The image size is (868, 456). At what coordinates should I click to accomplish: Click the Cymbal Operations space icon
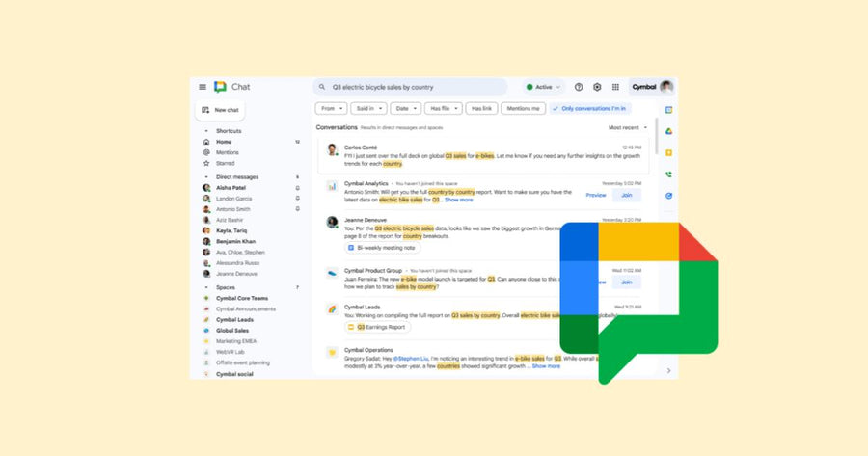click(332, 352)
